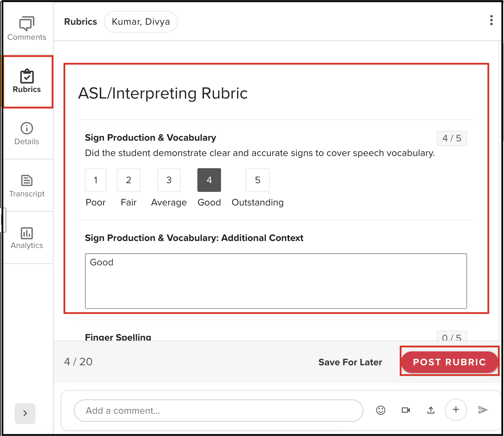Select the Rubrics sidebar icon

tap(27, 81)
